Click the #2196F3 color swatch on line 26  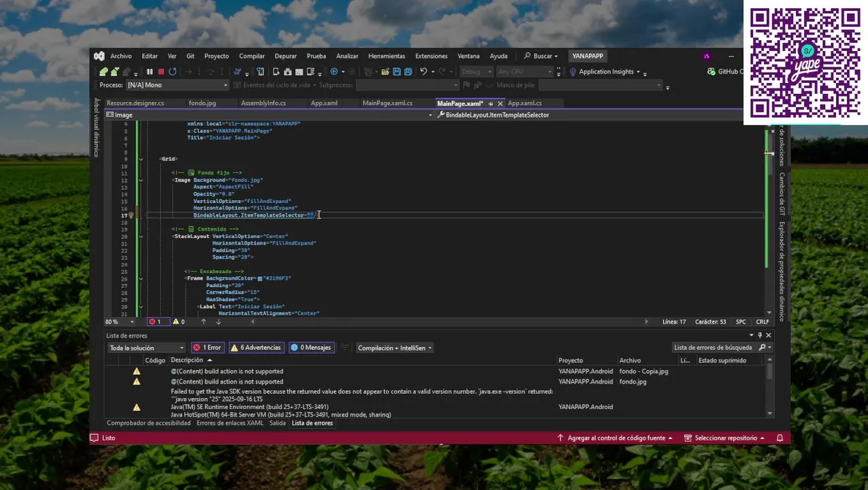point(260,278)
